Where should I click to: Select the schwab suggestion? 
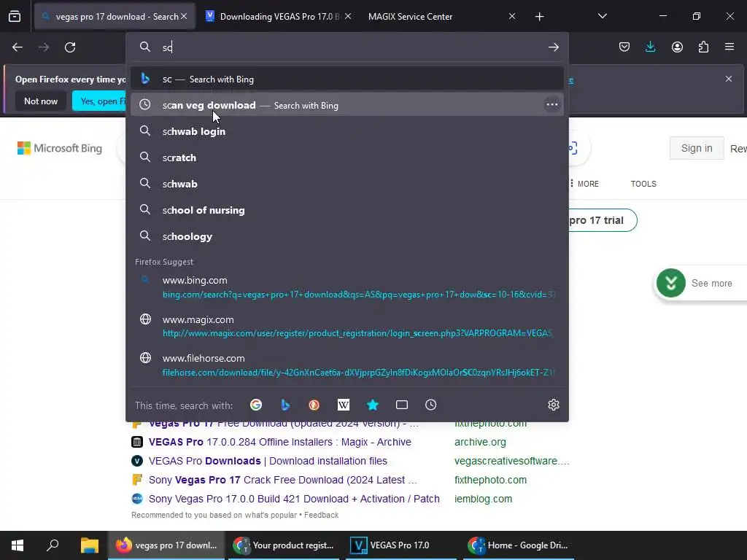[347, 184]
